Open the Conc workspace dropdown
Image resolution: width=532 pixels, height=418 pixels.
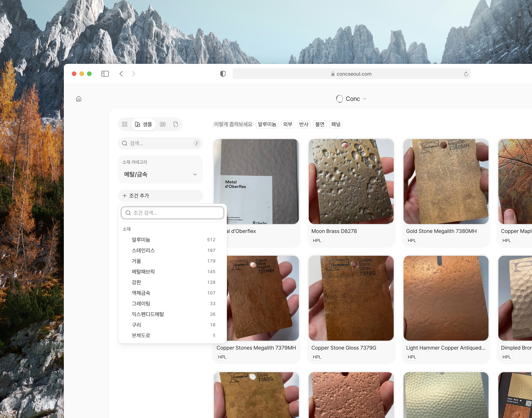tap(351, 99)
